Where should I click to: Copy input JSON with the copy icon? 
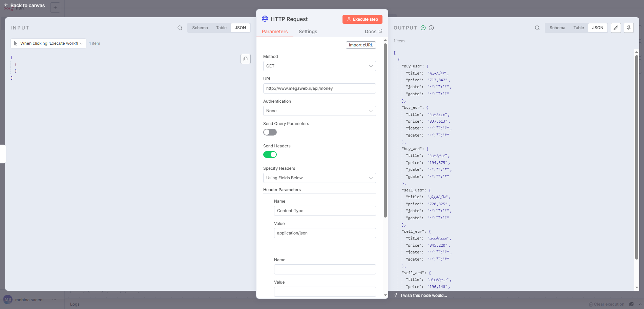246,59
